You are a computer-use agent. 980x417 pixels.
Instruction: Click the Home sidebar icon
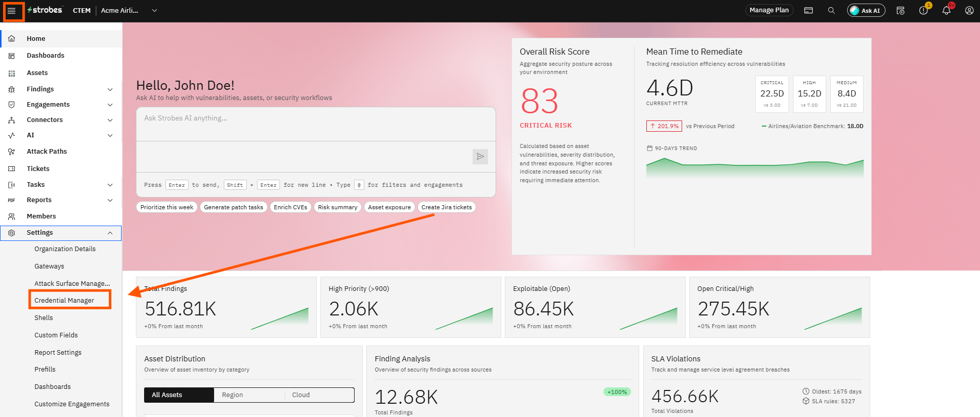point(12,39)
